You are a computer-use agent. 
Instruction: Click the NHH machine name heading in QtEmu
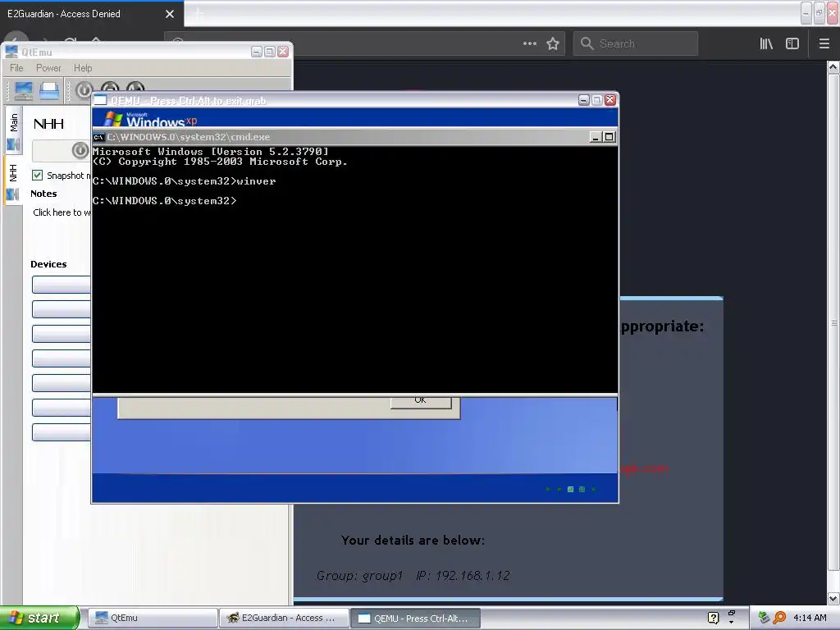coord(48,125)
